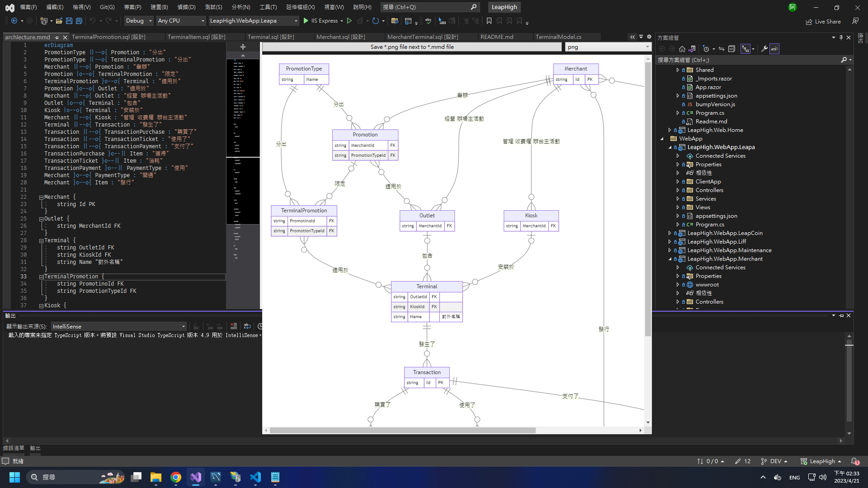Screen dimensions: 868x488
Task: Pin the archiecture.mmd tab
Action: (57, 38)
